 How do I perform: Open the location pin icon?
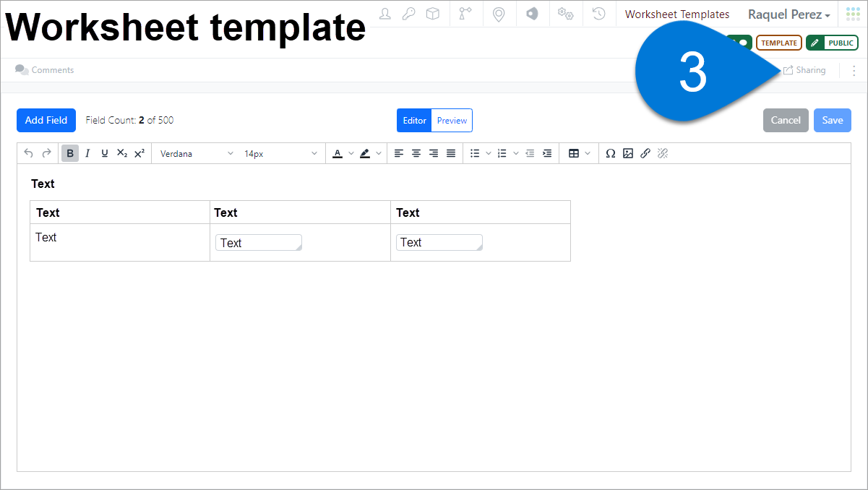tap(499, 13)
